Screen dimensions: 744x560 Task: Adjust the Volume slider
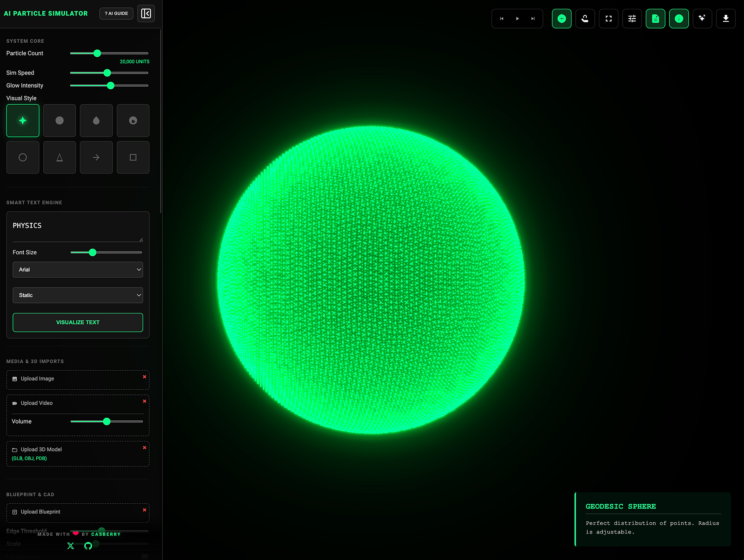pyautogui.click(x=106, y=421)
